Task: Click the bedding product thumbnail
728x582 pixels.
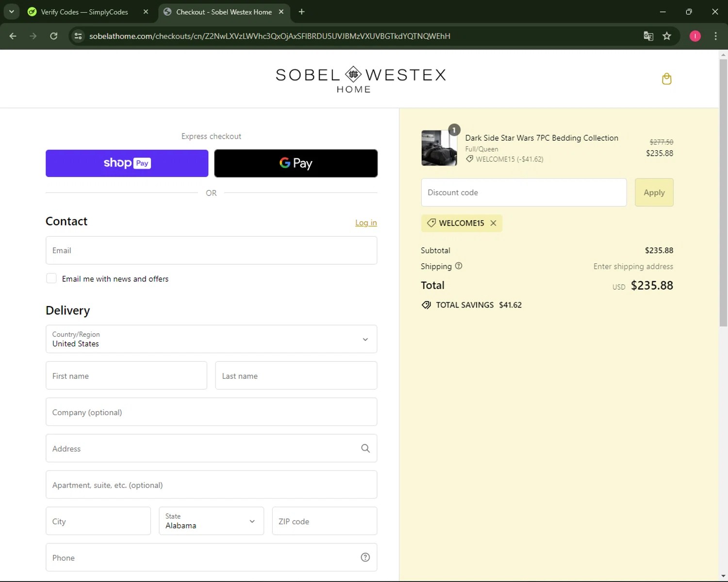Action: click(439, 148)
